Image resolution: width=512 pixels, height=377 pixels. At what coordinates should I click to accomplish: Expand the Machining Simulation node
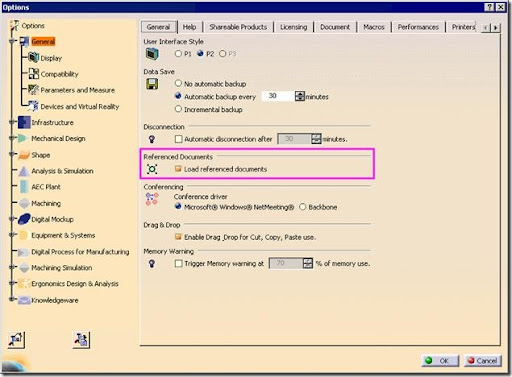[x=13, y=267]
